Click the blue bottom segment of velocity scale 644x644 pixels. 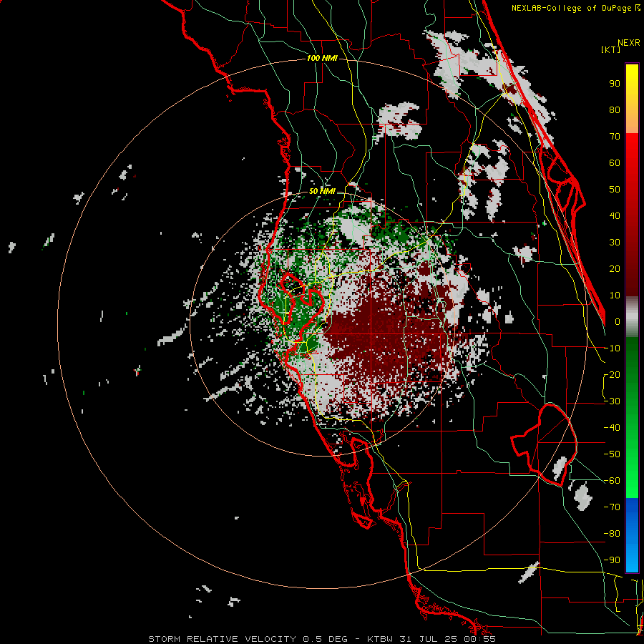pos(632,535)
